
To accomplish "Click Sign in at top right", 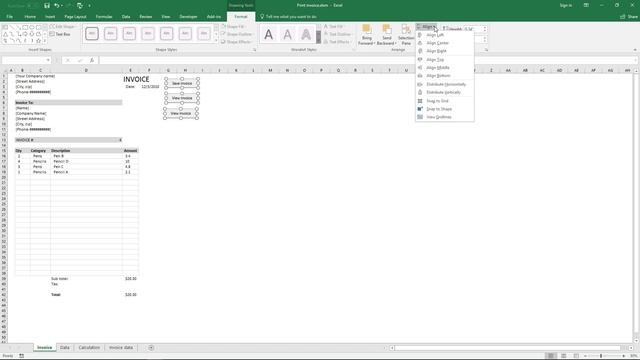I will [566, 5].
